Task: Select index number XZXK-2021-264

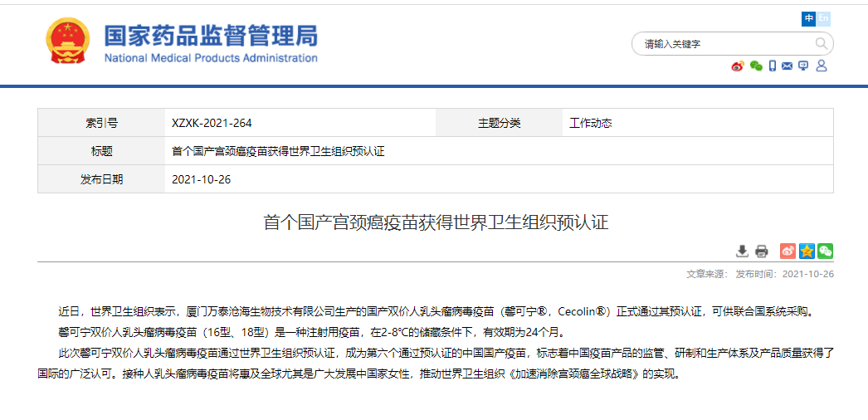Action: coord(212,124)
